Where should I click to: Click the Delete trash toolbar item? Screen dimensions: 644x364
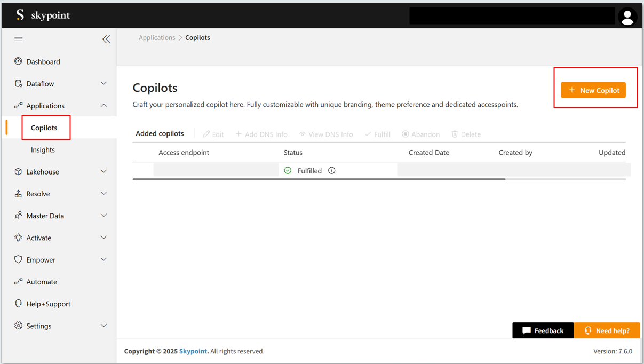(x=466, y=134)
